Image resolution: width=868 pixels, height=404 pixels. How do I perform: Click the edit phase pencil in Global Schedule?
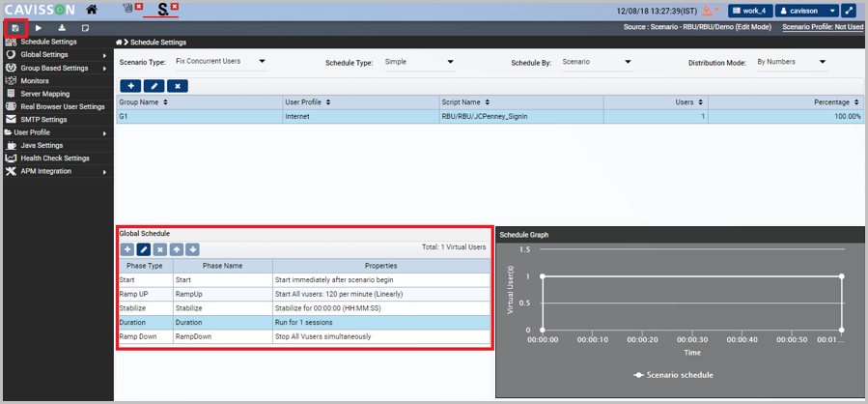pyautogui.click(x=144, y=249)
